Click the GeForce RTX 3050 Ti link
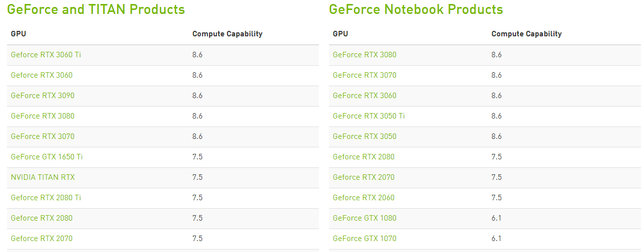 point(369,116)
